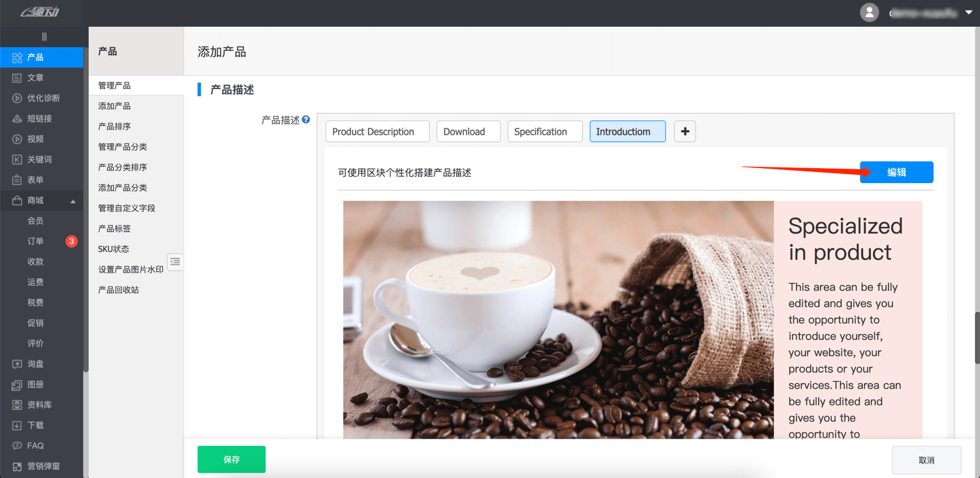
Task: Open the Download tab
Action: click(x=468, y=131)
